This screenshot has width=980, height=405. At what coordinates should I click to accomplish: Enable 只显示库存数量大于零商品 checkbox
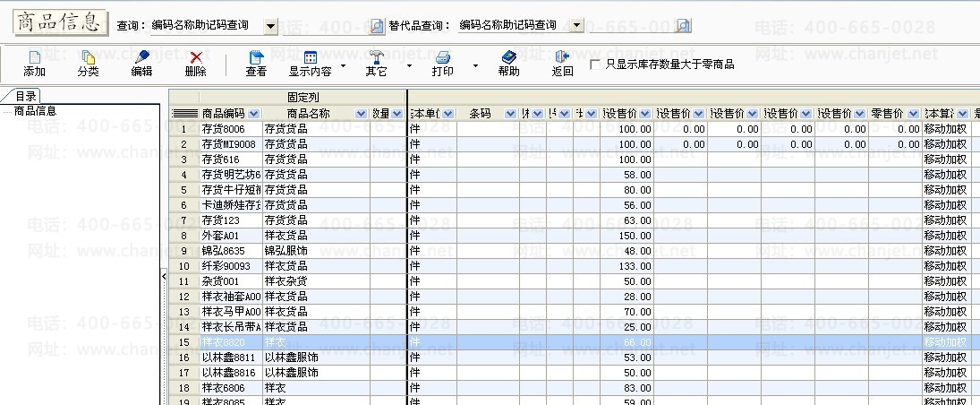[595, 64]
